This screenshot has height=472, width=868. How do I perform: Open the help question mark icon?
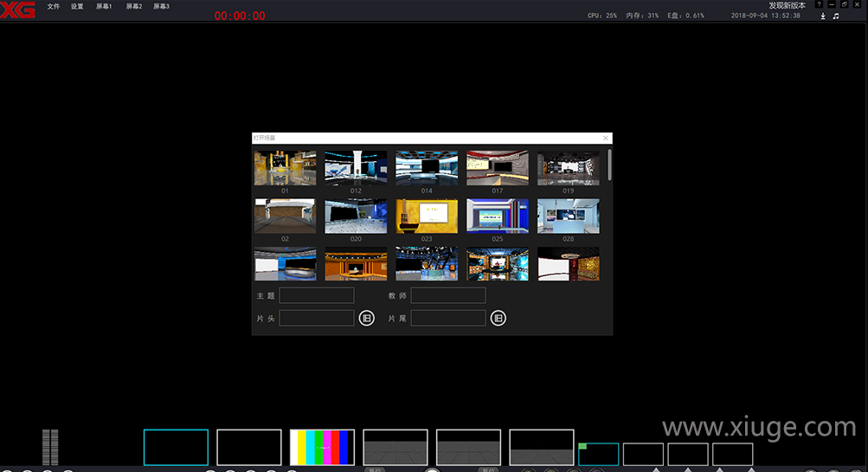point(819,5)
